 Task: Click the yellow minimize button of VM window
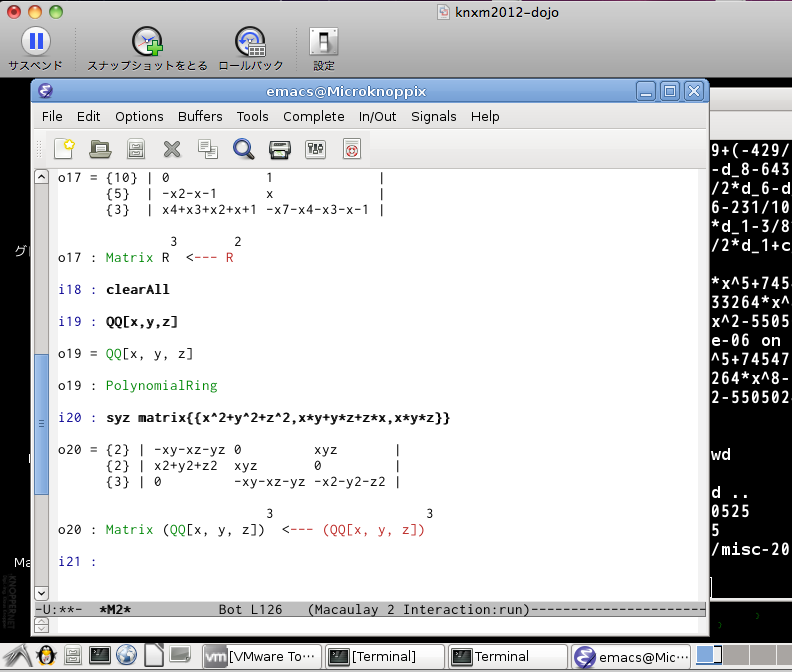click(35, 12)
